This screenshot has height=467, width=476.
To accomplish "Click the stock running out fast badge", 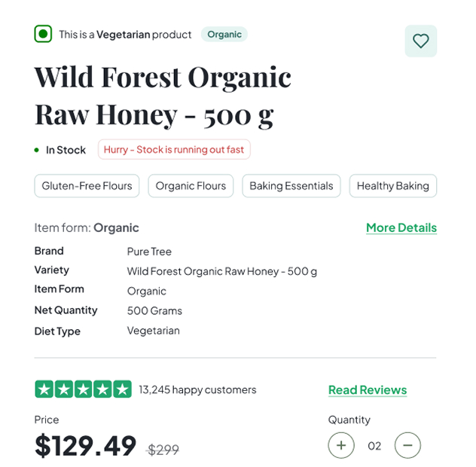I will point(174,149).
